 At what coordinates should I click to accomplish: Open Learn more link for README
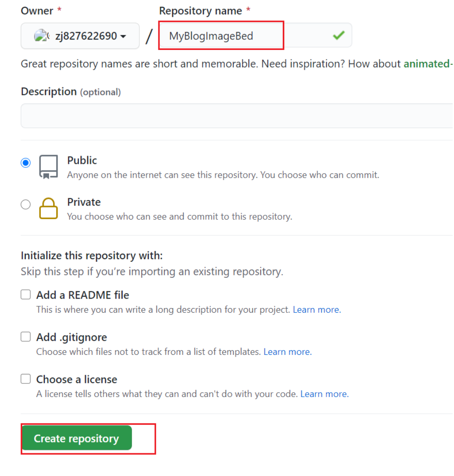pos(317,309)
